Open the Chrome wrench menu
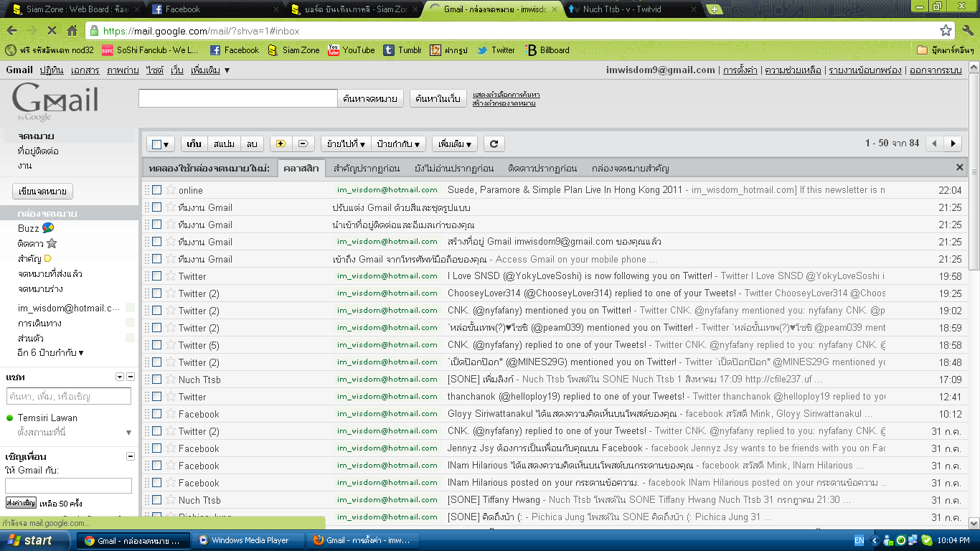 pos(967,31)
